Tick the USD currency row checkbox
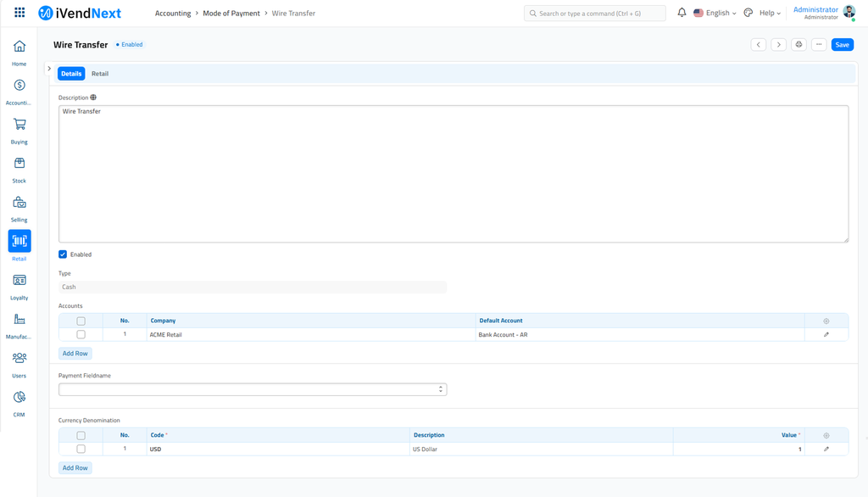The width and height of the screenshot is (868, 497). (81, 450)
